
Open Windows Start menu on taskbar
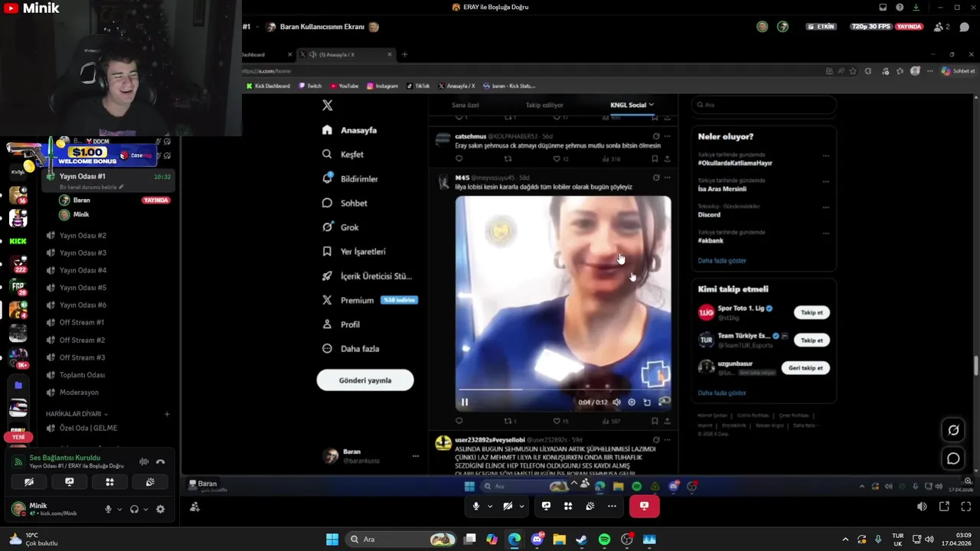tap(332, 540)
